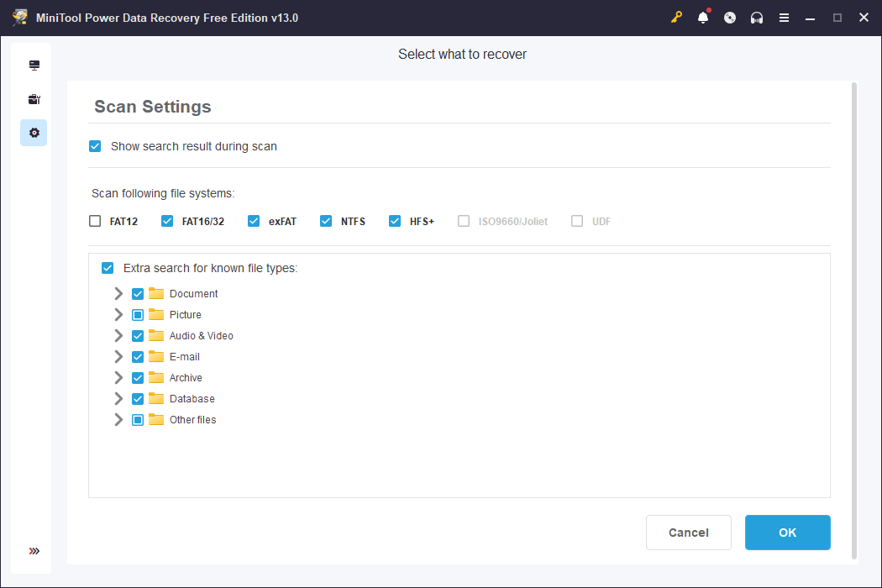Click the Database folder icon
882x588 pixels.
tap(156, 398)
